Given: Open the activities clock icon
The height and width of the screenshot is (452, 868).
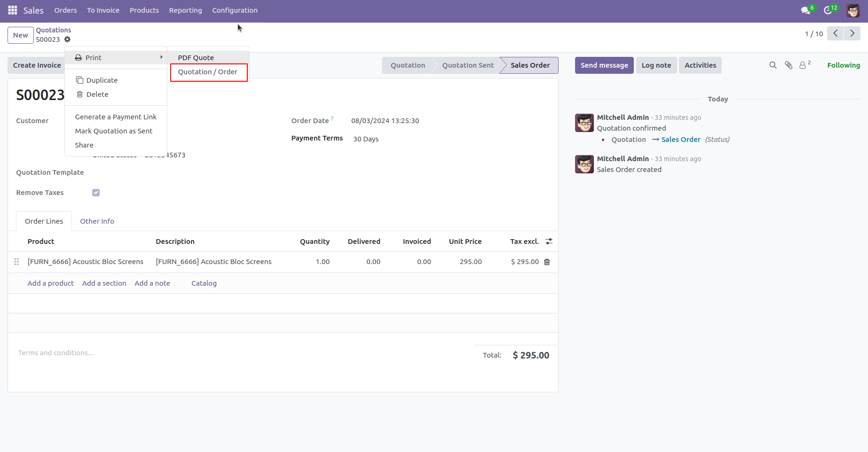Looking at the screenshot, I should click(x=828, y=9).
